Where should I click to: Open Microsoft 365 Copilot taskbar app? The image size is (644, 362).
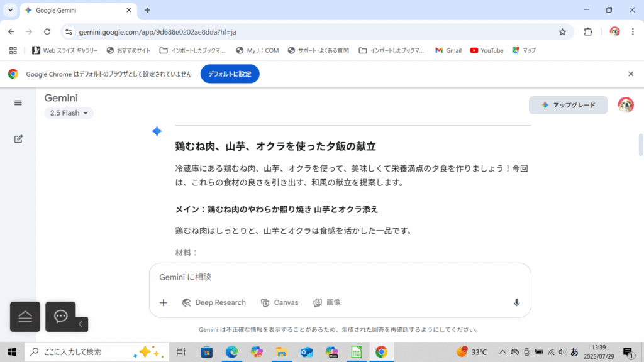(331, 352)
